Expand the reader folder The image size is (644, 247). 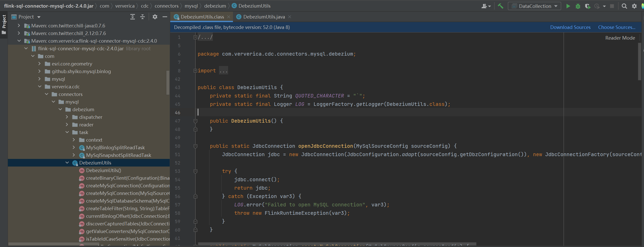67,125
